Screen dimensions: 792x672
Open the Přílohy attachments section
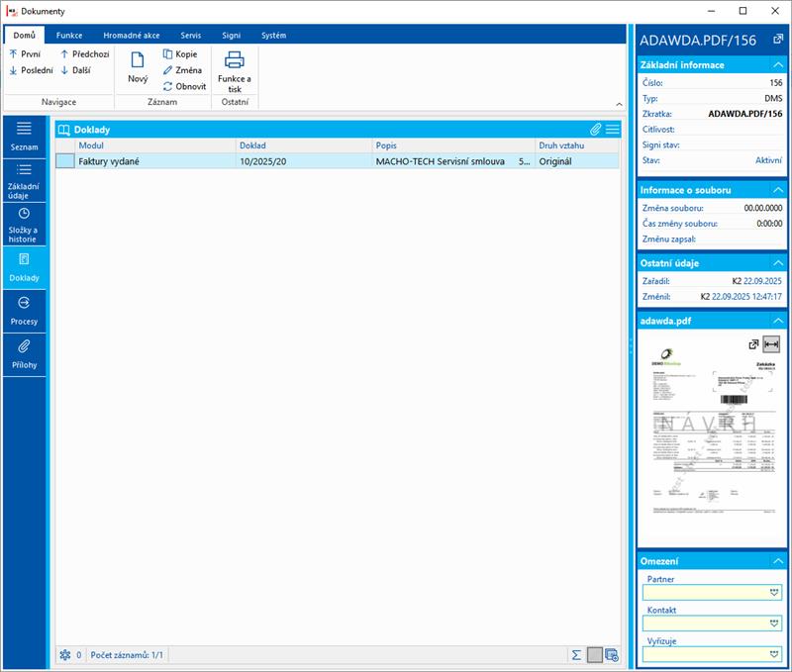tap(24, 355)
